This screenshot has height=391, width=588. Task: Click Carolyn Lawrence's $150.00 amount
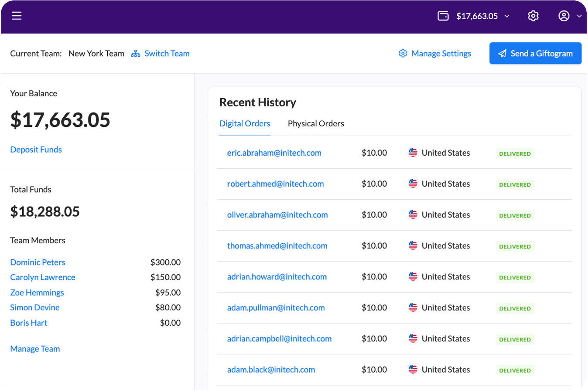click(165, 277)
